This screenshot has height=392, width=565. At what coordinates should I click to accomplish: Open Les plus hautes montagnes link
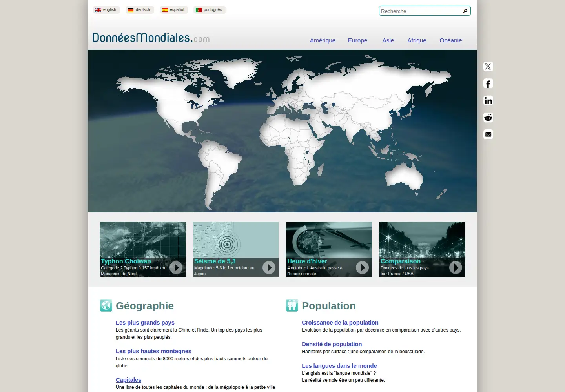[153, 351]
